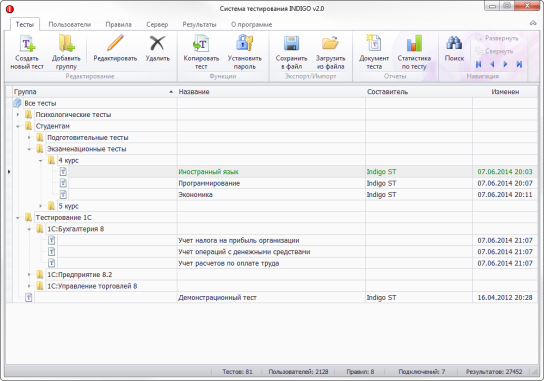Viewport: 544px width, 381px height.
Task: Collapse the Студентам group
Action: click(18, 126)
